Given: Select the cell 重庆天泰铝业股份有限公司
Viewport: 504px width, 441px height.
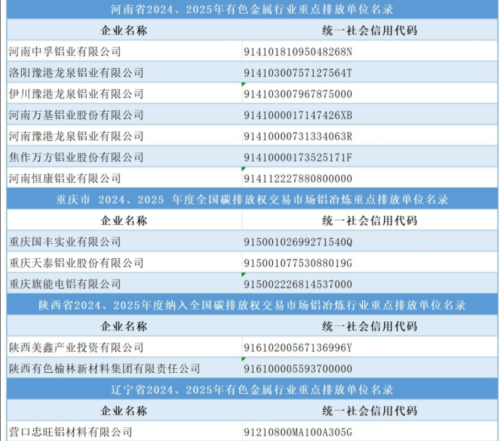Looking at the screenshot, I should pos(124,263).
